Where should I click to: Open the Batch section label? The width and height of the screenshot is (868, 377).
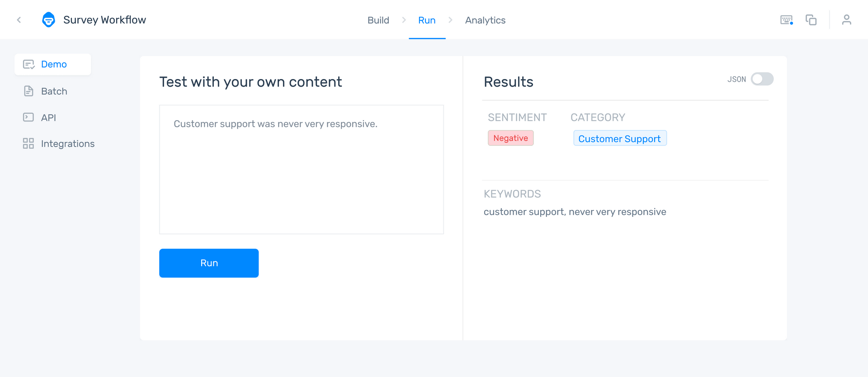tap(54, 91)
